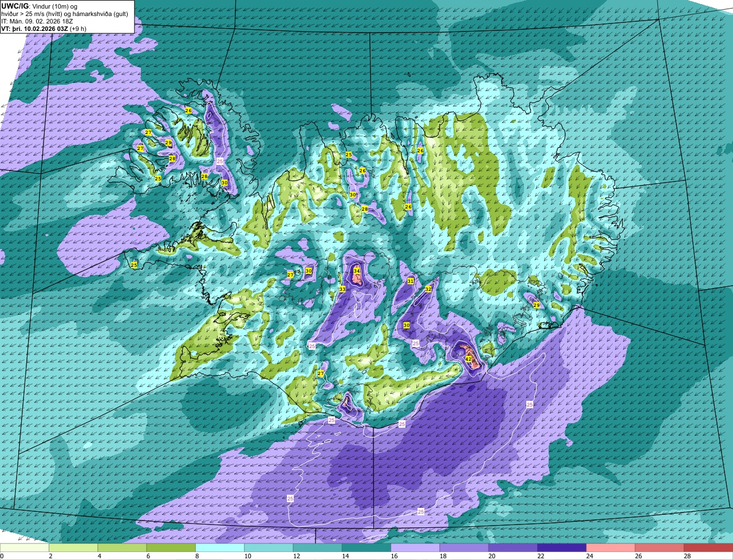
Task: Click the 2–4 m/s legend swatch
Action: click(73, 547)
